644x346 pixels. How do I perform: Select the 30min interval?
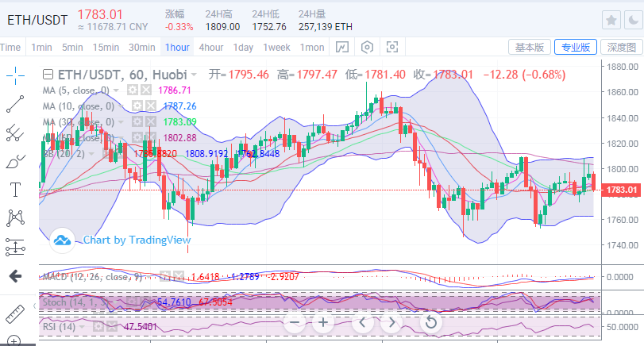(x=141, y=47)
